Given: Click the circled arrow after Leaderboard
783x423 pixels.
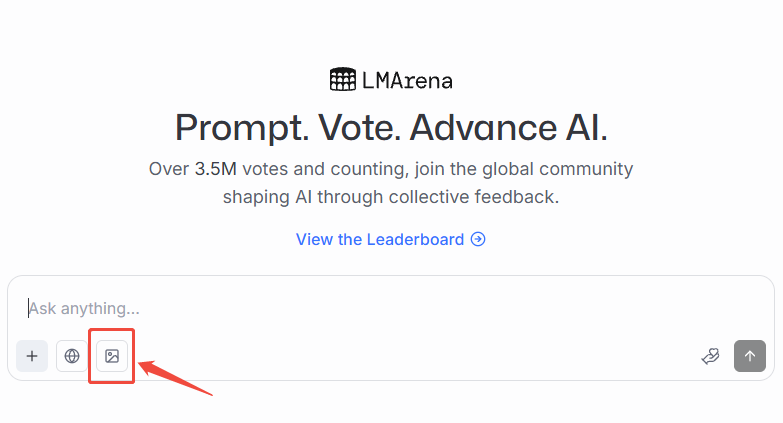Looking at the screenshot, I should pos(479,240).
